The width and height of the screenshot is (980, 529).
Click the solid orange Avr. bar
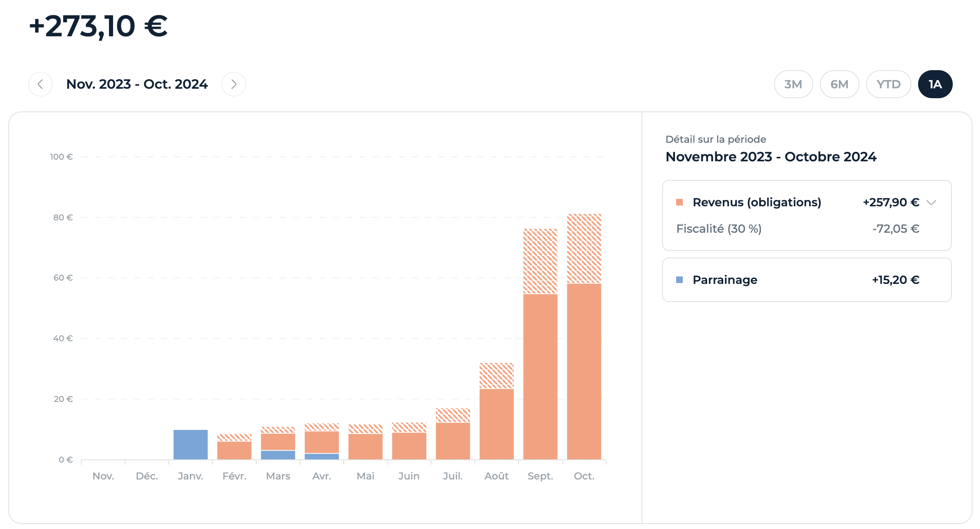coord(322,442)
